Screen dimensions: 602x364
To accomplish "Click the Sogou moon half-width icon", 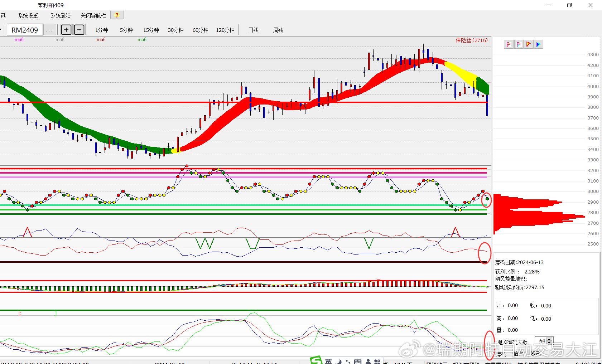I will pyautogui.click(x=339, y=361).
